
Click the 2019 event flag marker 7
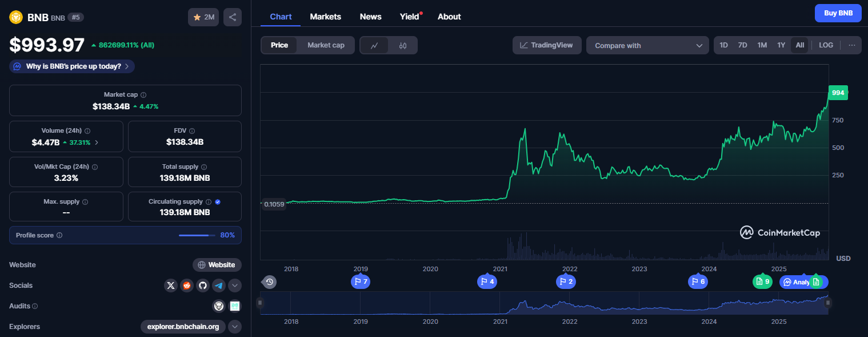click(361, 282)
